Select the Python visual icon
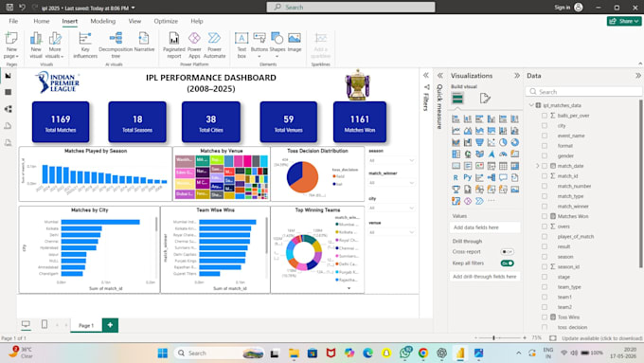This screenshot has width=644, height=363. pos(468,177)
